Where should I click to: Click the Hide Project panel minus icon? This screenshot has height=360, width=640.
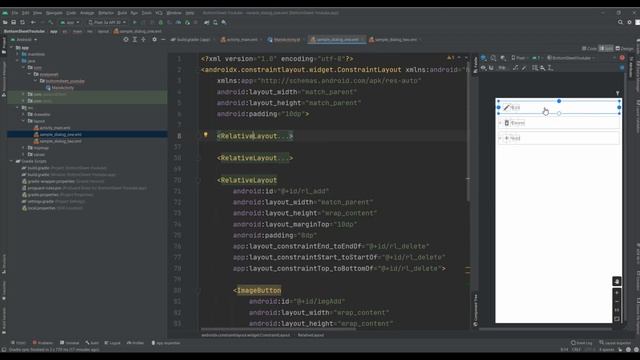tap(163, 40)
